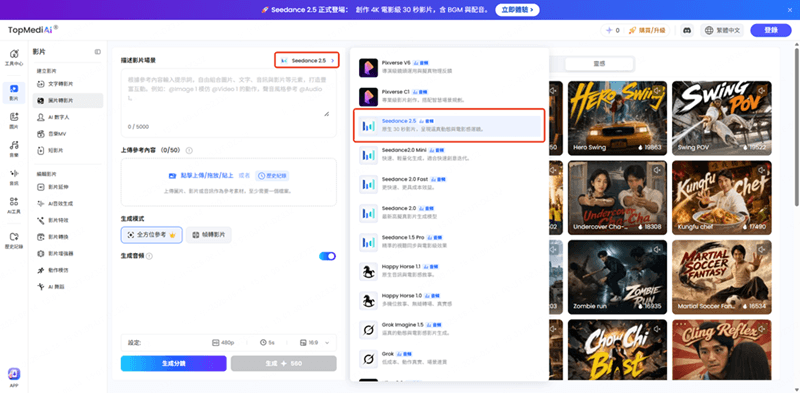Viewport: 800px width, 393px height.
Task: Open 歷史紀錄 in the left sidebar
Action: click(x=14, y=240)
